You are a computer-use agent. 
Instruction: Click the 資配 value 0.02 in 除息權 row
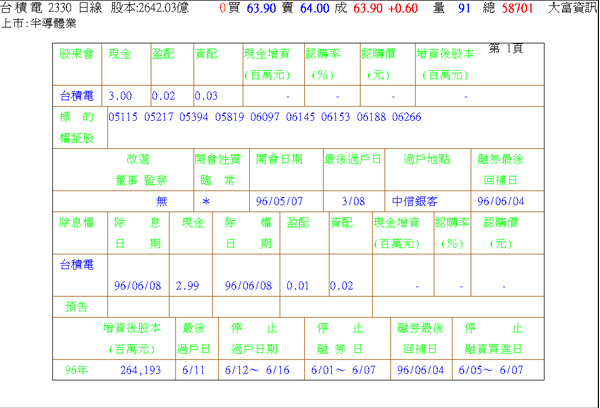coord(341,286)
